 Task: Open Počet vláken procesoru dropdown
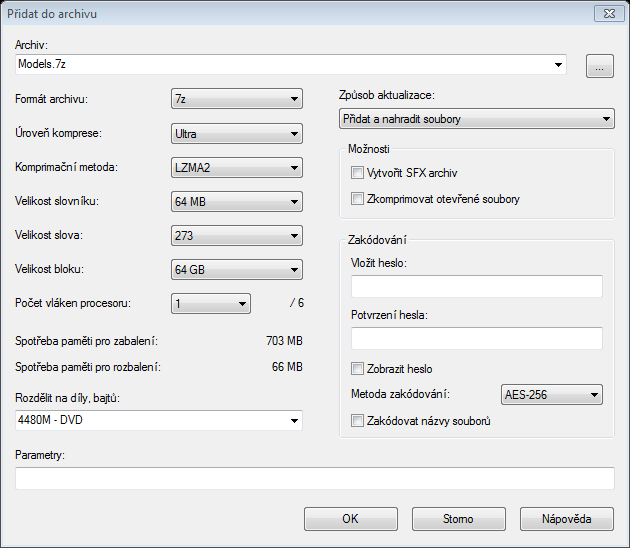[210, 304]
